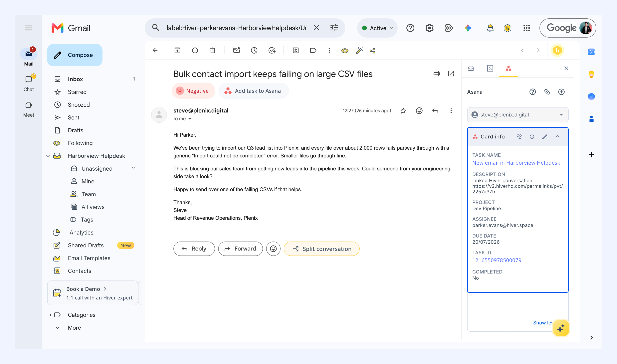This screenshot has height=364, width=617.
Task: Open the Active status dropdown
Action: tap(377, 28)
